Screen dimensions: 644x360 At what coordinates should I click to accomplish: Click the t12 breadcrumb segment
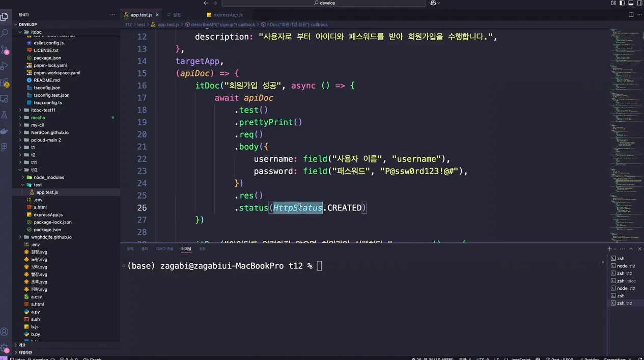click(128, 24)
